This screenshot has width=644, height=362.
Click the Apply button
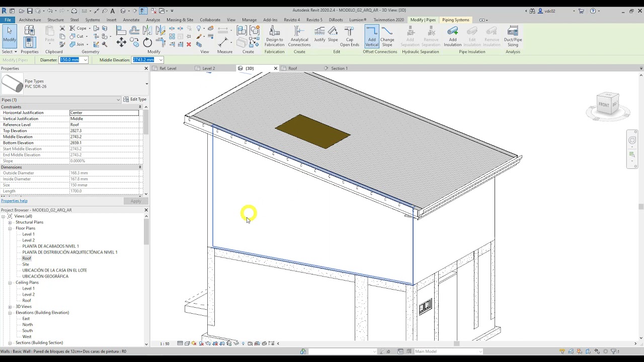136,201
